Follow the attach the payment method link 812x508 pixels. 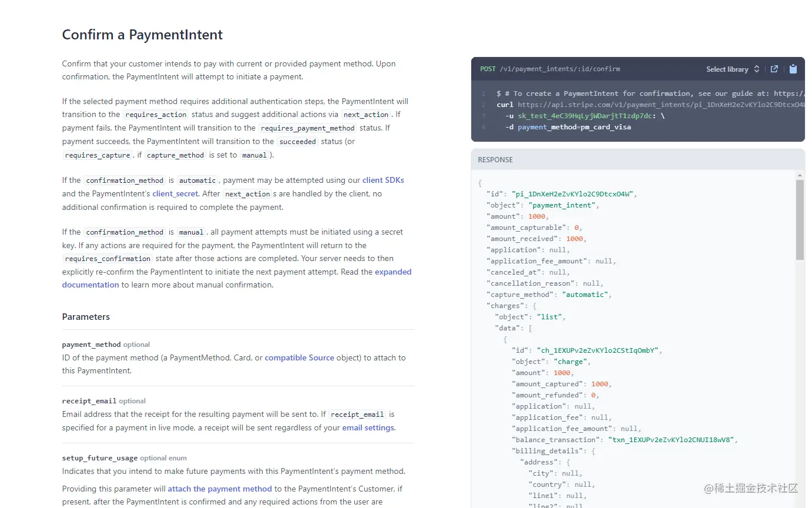tap(220, 489)
